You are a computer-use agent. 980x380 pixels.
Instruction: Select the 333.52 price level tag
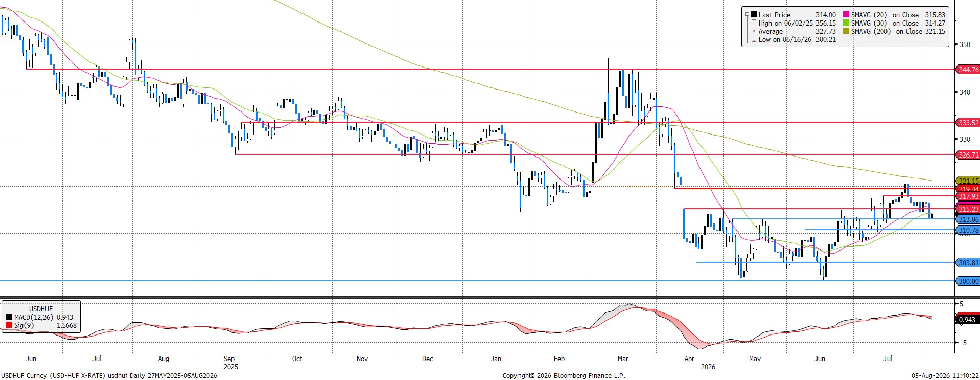[967, 123]
